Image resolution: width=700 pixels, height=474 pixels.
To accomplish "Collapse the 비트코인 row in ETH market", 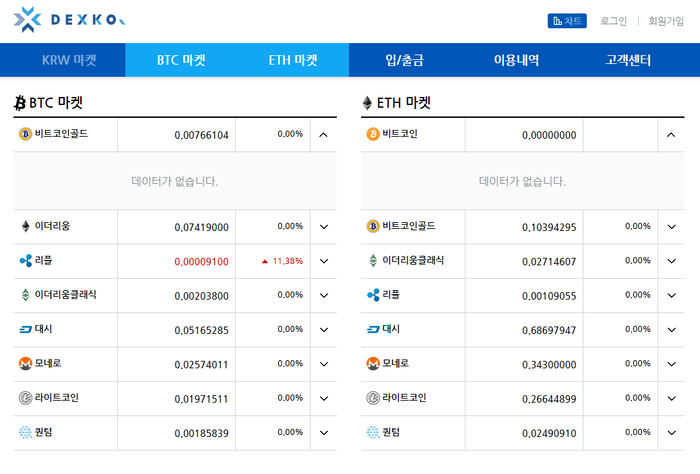I will [x=671, y=135].
